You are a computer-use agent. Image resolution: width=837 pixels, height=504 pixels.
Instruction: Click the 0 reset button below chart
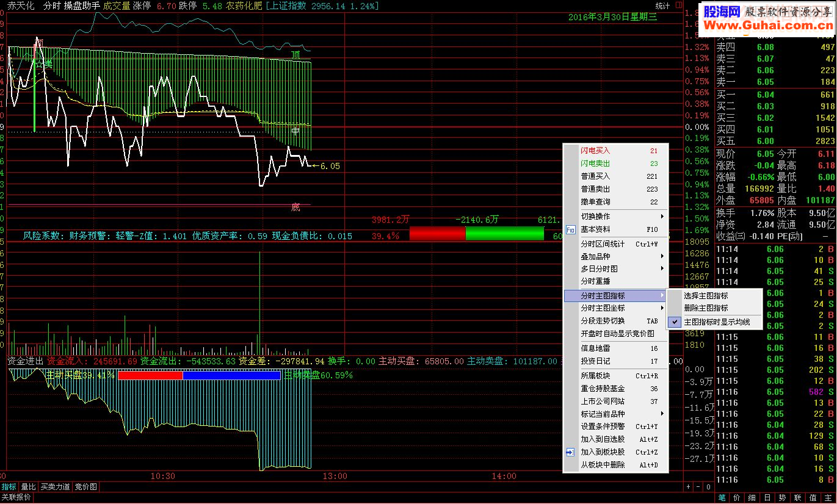coord(708,487)
